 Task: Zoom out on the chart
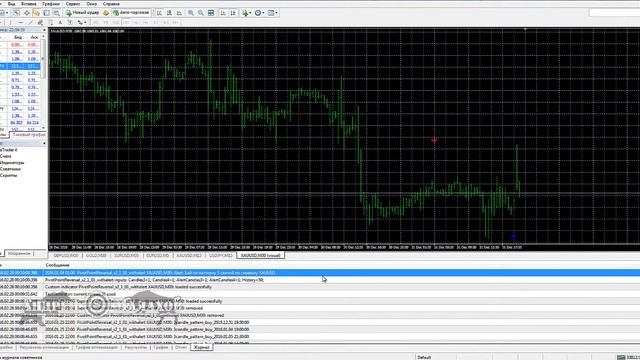[201, 13]
